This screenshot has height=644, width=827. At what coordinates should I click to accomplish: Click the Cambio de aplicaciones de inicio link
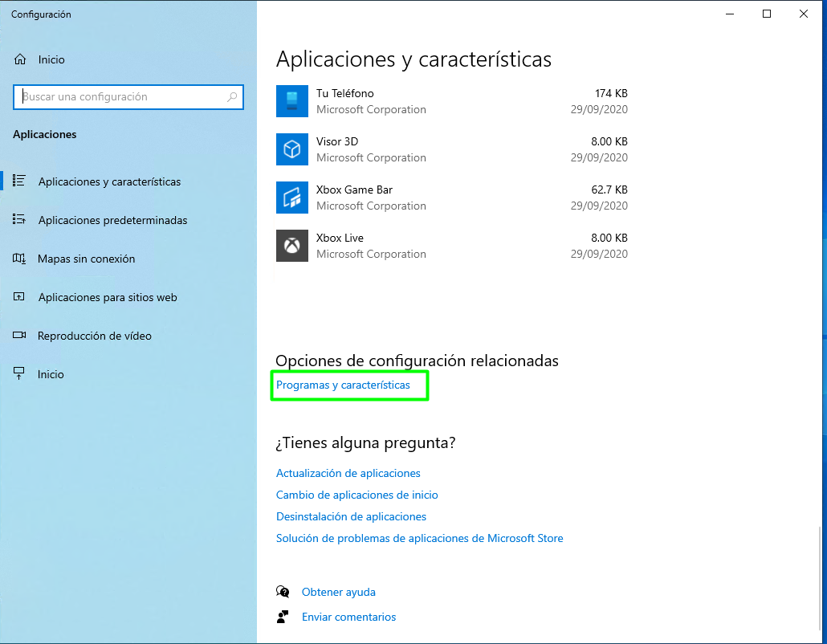[356, 495]
